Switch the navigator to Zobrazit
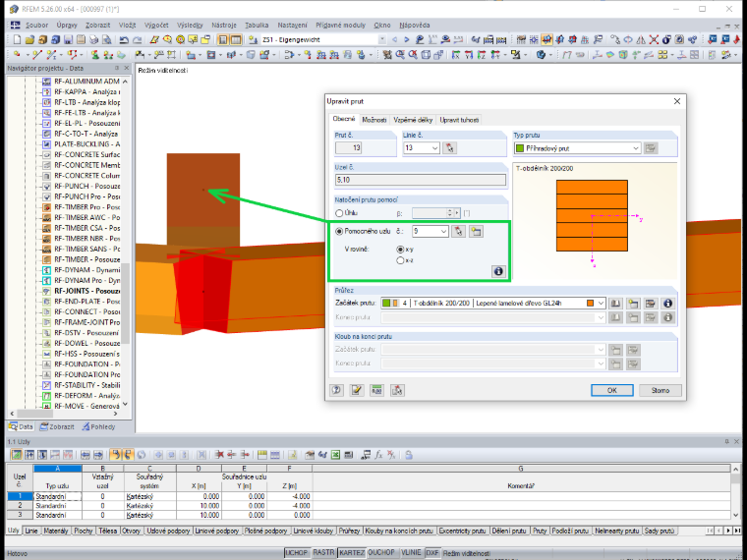Screen dimensions: 747x560 tap(57, 426)
